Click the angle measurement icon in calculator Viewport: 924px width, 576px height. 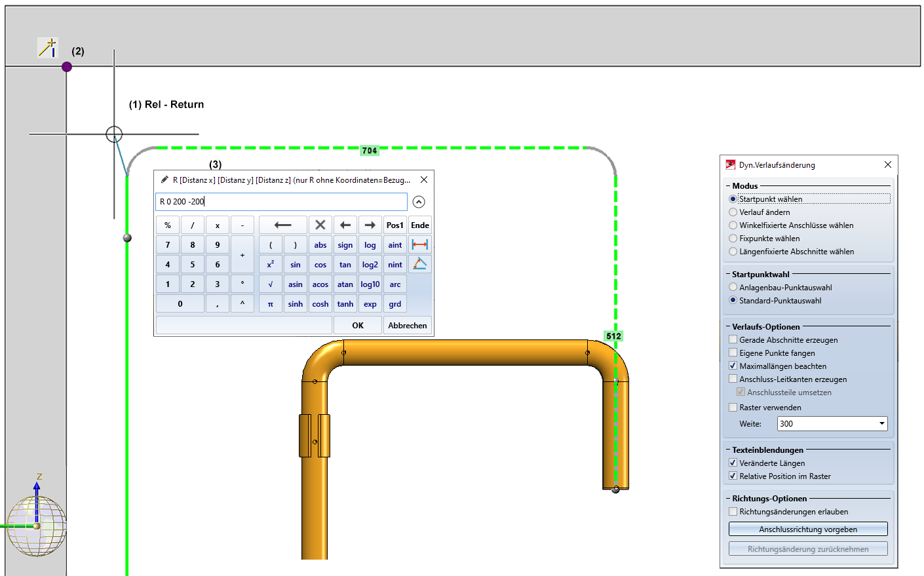[x=419, y=264]
